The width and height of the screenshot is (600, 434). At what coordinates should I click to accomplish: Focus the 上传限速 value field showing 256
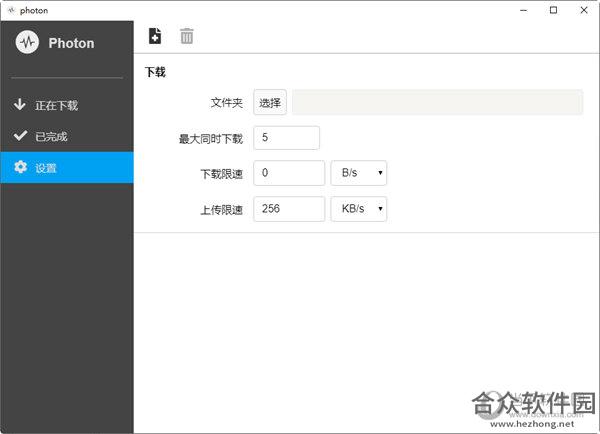click(x=289, y=209)
